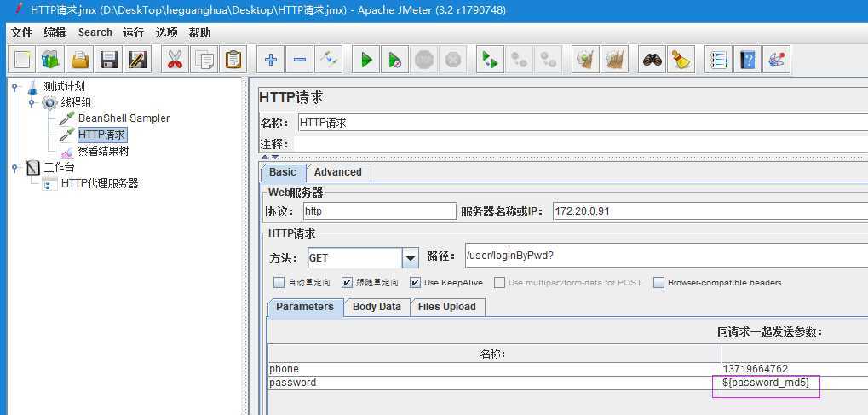Open the 帮助 menu
This screenshot has width=868, height=415.
pos(199,32)
